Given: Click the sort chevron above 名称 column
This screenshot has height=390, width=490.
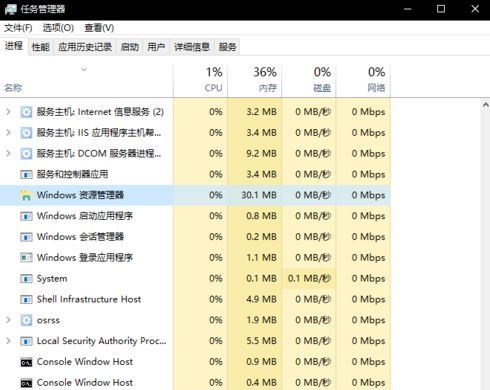Looking at the screenshot, I should click(x=84, y=69).
